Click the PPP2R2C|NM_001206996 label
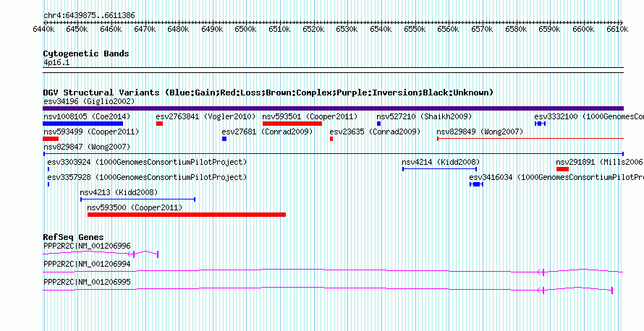This screenshot has width=644, height=331. [x=87, y=246]
